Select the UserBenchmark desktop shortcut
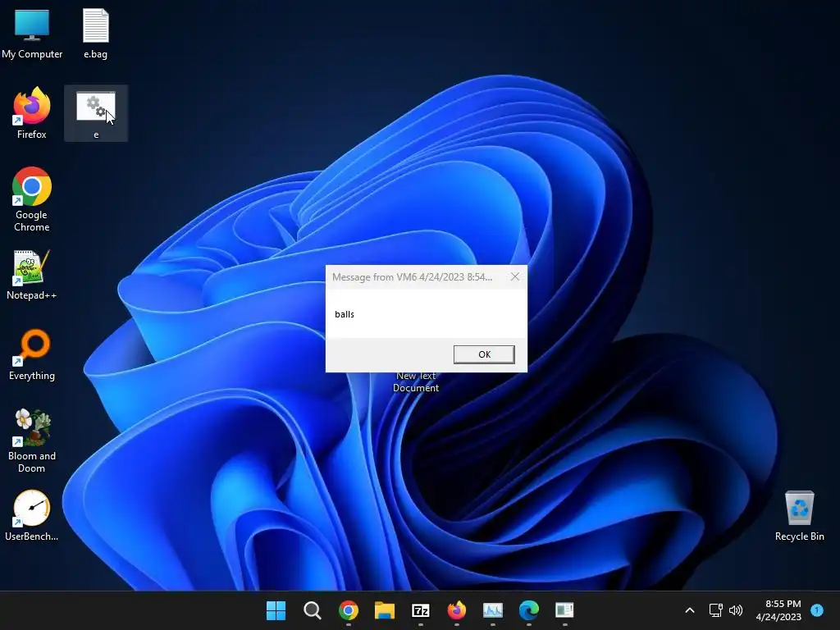This screenshot has width=840, height=630. tap(32, 515)
